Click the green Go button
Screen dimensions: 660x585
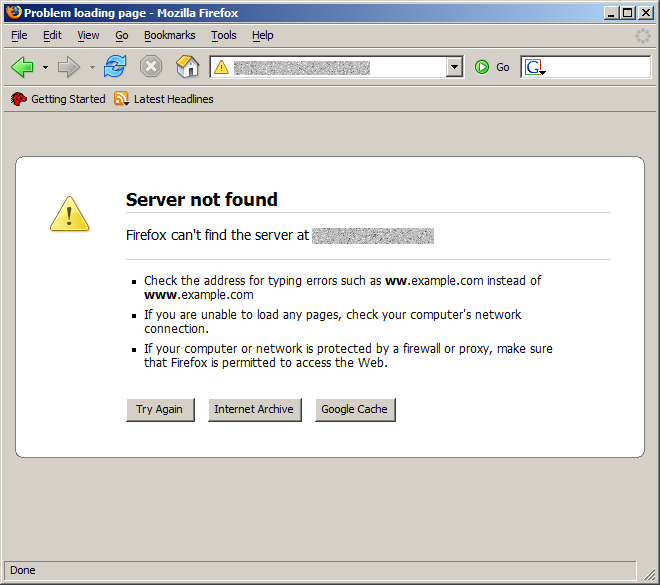(x=492, y=67)
